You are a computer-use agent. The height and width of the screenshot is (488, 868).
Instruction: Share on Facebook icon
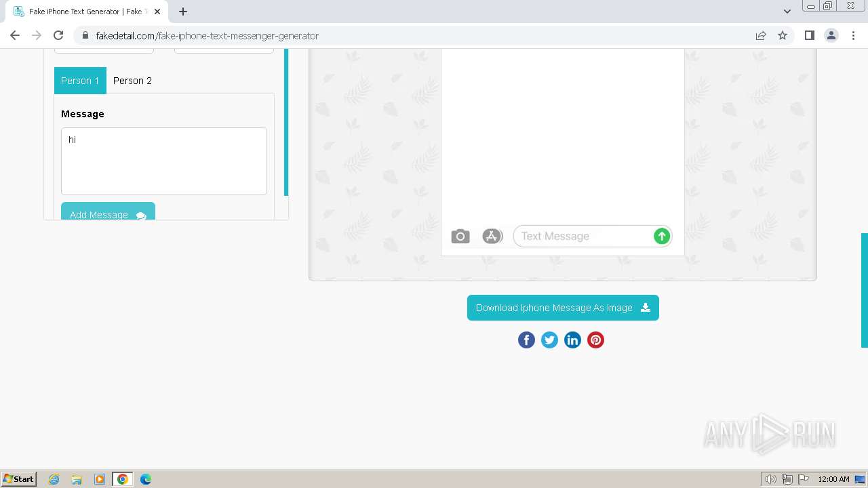pyautogui.click(x=527, y=340)
